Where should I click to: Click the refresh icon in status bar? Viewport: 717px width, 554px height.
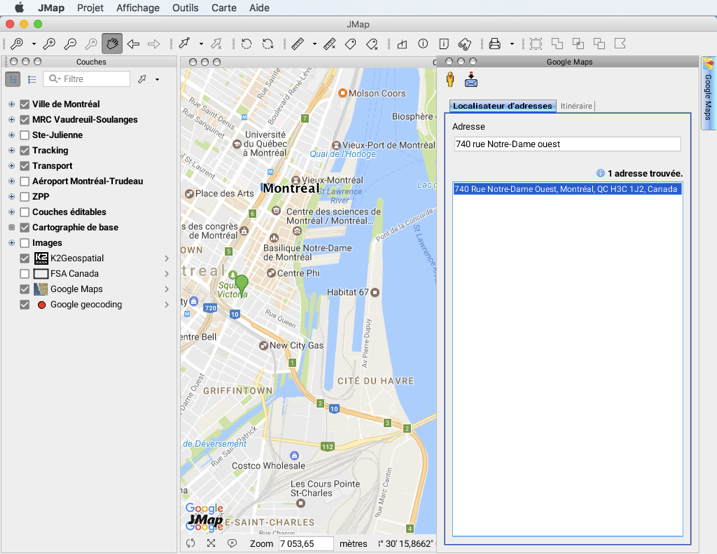(x=190, y=543)
